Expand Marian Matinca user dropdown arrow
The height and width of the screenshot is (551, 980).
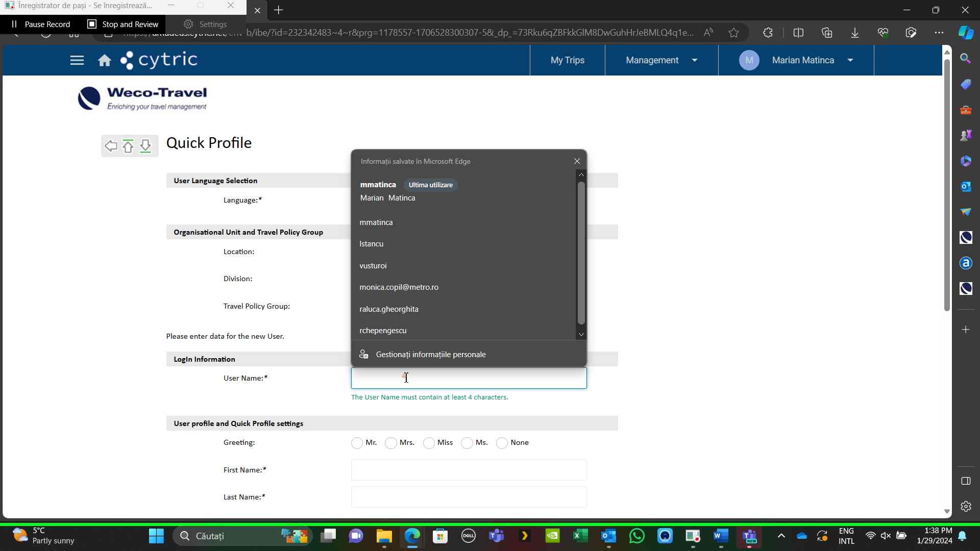(x=850, y=60)
